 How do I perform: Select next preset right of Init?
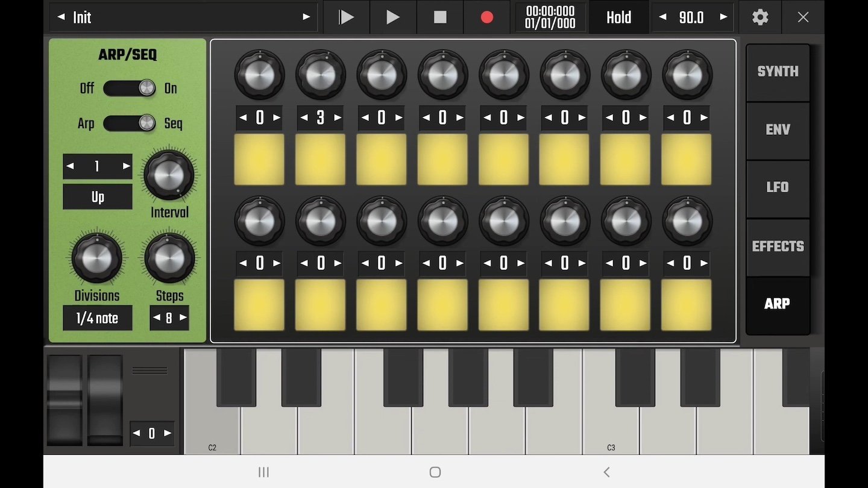coord(306,17)
